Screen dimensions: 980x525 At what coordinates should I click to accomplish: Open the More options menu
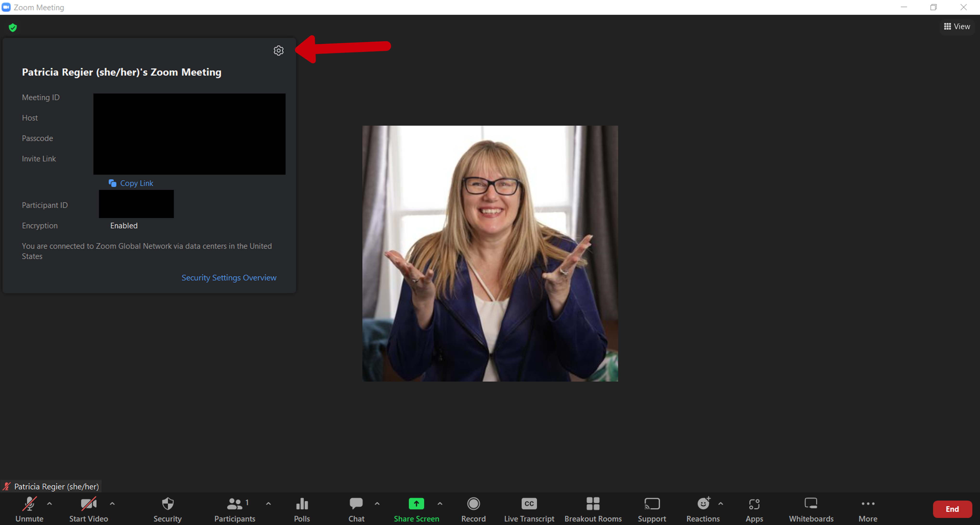[x=868, y=509]
